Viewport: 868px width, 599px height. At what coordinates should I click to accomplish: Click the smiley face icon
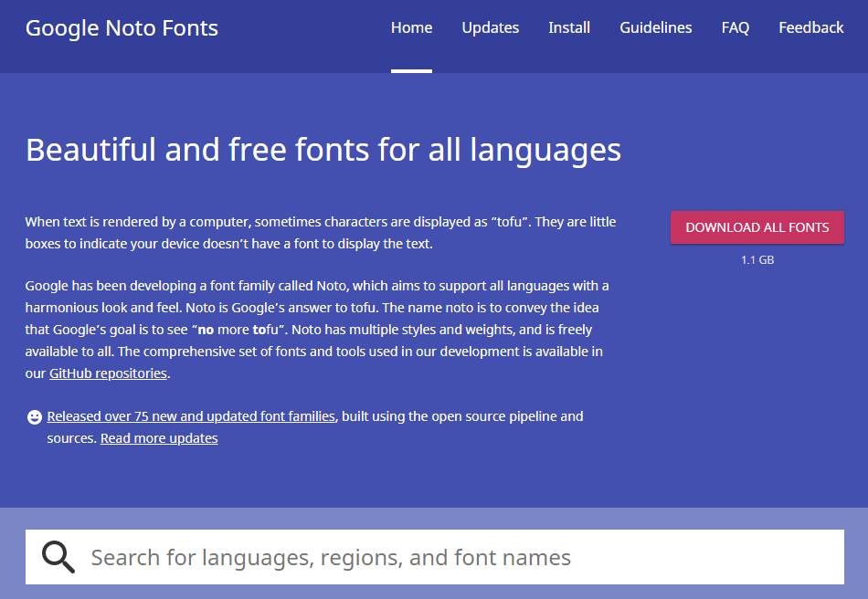click(x=35, y=417)
